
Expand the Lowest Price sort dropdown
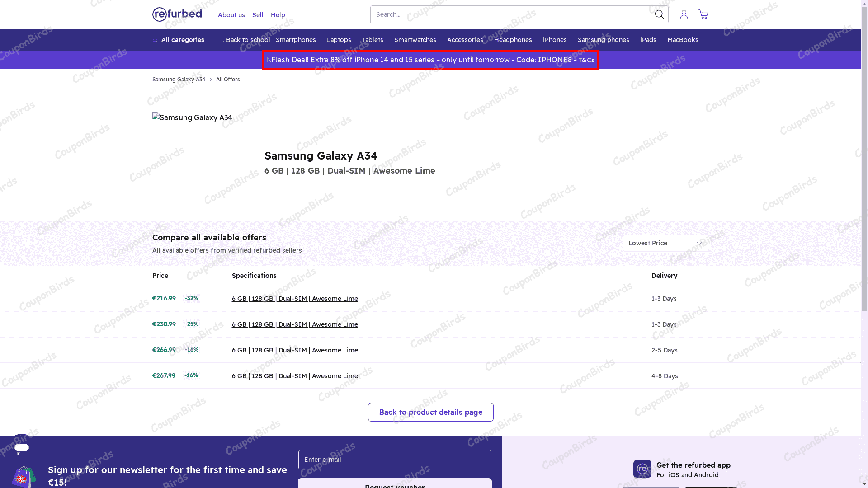tap(665, 243)
